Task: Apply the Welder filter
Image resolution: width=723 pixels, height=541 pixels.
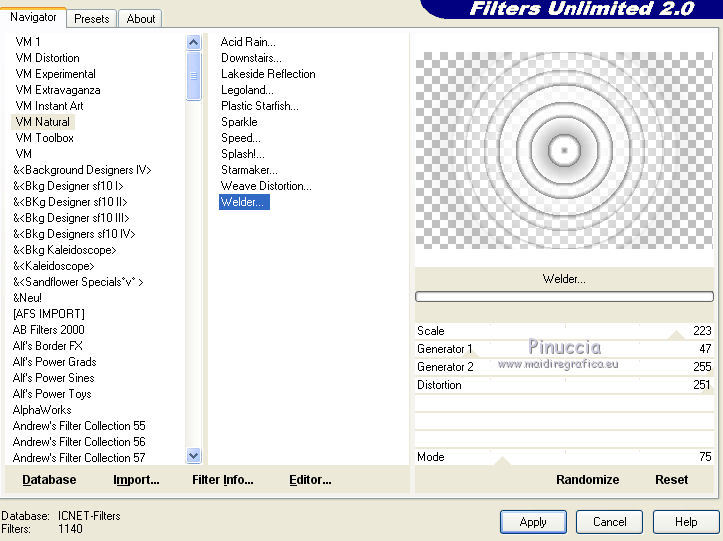Action: click(533, 522)
